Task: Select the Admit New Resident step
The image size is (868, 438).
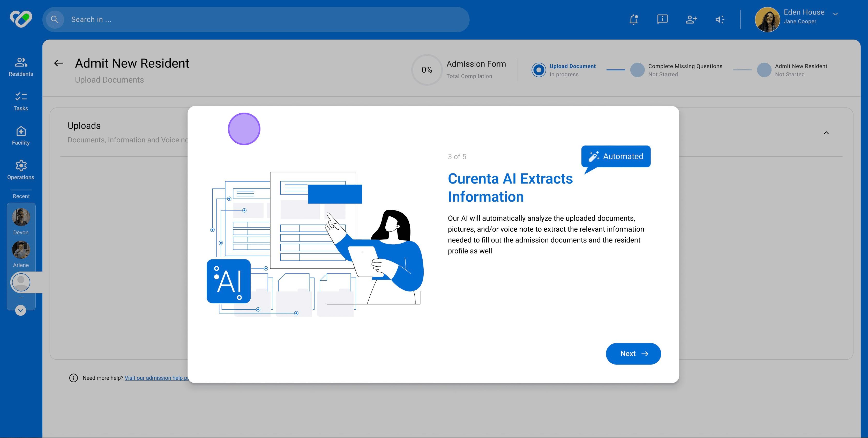Action: tap(792, 70)
